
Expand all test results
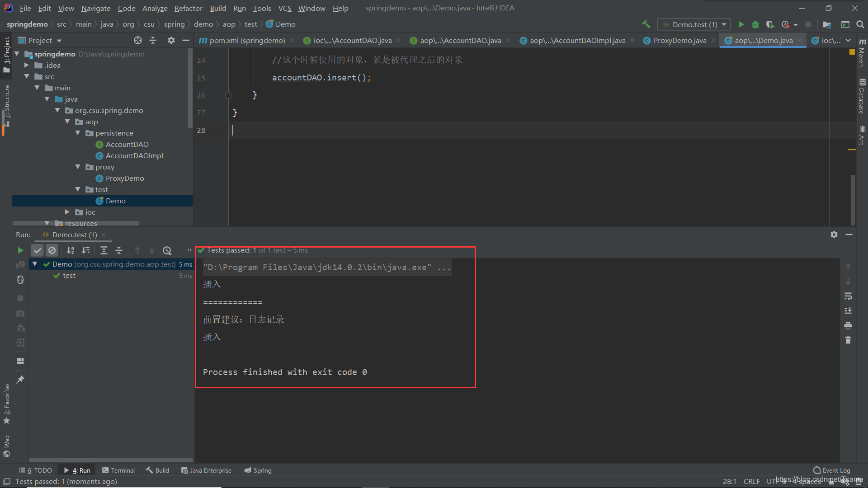coord(104,250)
